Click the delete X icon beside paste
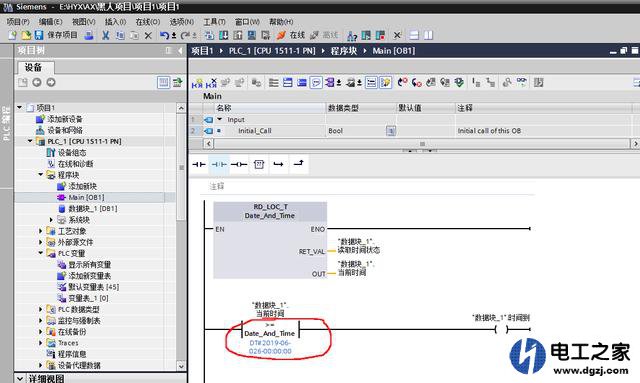Screen dimensions: 640x383 click(x=148, y=36)
